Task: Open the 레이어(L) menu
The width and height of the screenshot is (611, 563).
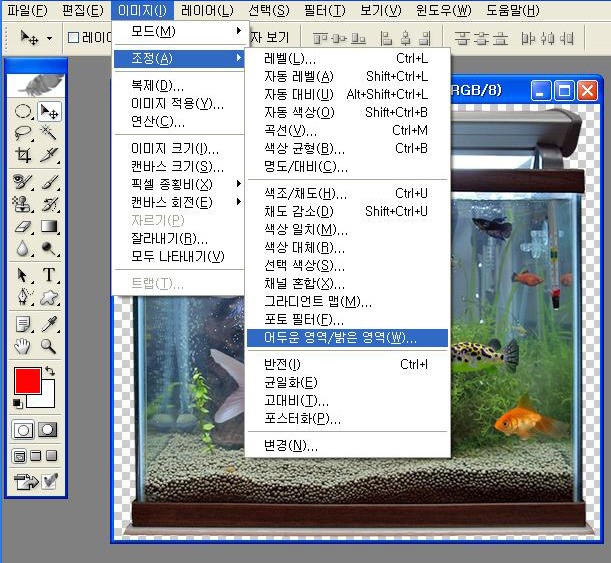Action: tap(207, 10)
